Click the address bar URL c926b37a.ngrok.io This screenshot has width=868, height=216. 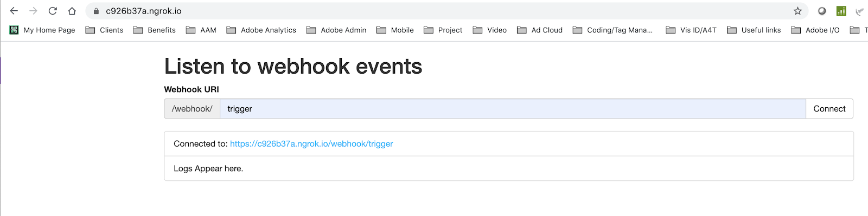point(144,11)
